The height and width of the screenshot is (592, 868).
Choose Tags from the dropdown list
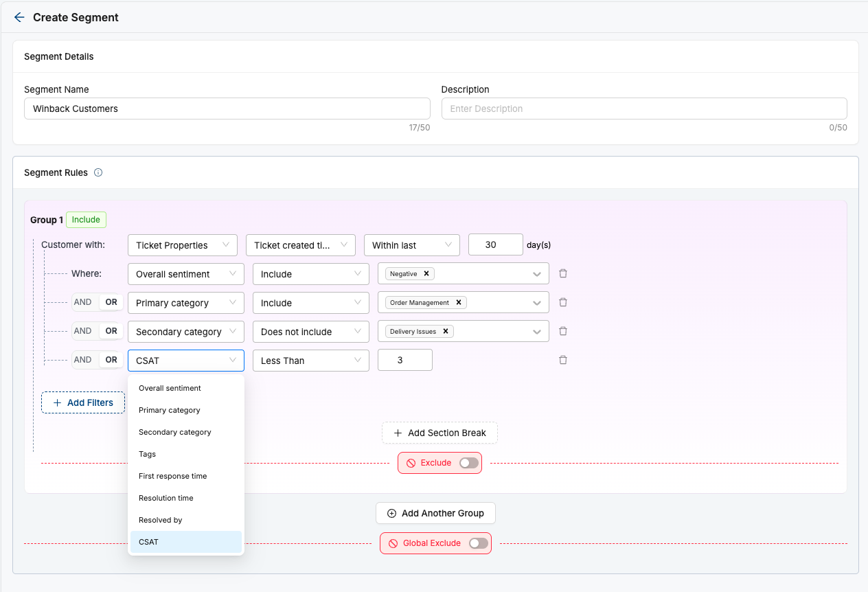(186, 454)
